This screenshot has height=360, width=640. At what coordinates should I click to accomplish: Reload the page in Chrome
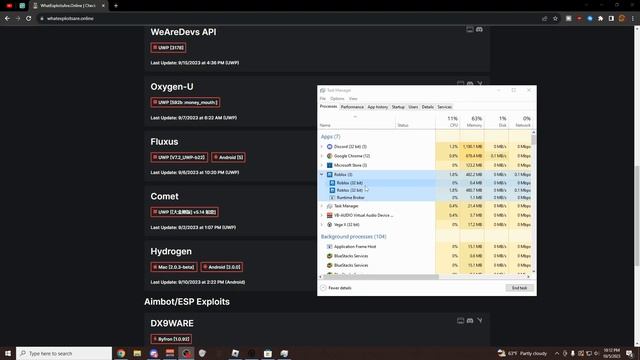29,18
